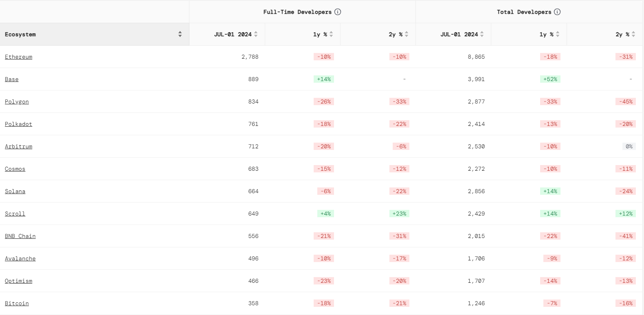
Task: Open the Ethereum ecosystem link
Action: (x=18, y=57)
